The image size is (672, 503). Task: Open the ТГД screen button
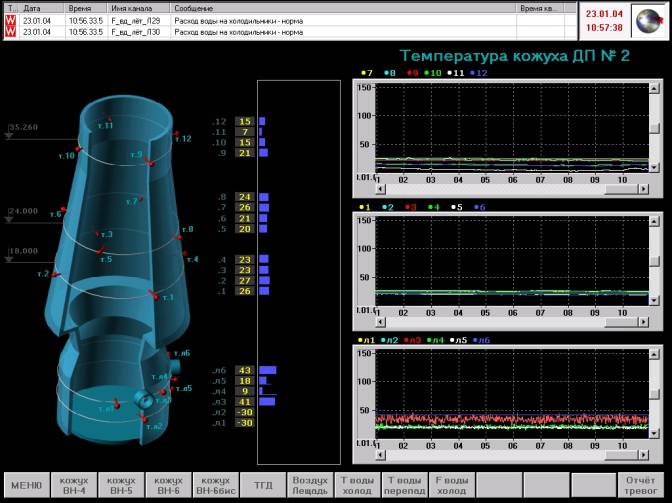tap(262, 485)
